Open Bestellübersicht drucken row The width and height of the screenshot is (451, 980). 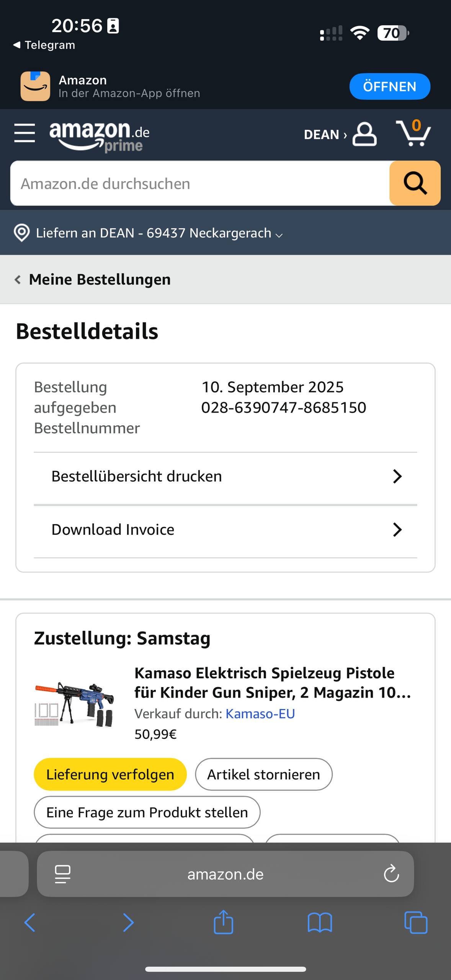pos(225,477)
